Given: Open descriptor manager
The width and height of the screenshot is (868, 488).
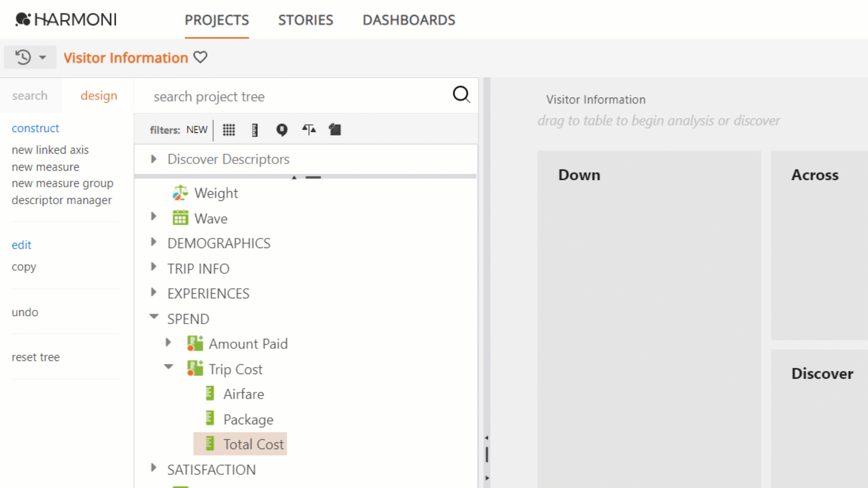Looking at the screenshot, I should pyautogui.click(x=61, y=200).
